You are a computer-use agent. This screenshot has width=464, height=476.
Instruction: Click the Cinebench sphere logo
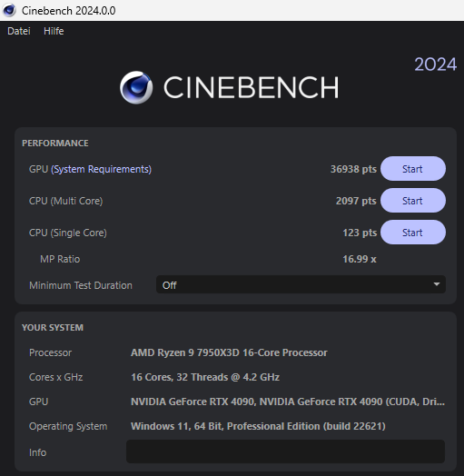coord(136,87)
